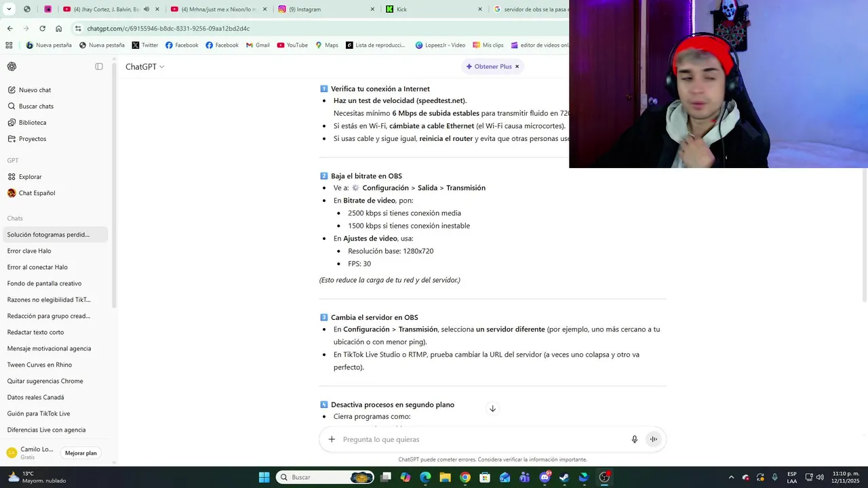Viewport: 868px width, 488px height.
Task: Start dictation with microphone icon
Action: click(635, 439)
